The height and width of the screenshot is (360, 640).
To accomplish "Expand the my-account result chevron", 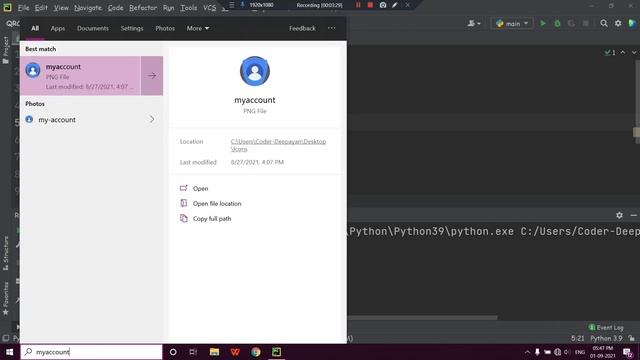I will coord(152,120).
